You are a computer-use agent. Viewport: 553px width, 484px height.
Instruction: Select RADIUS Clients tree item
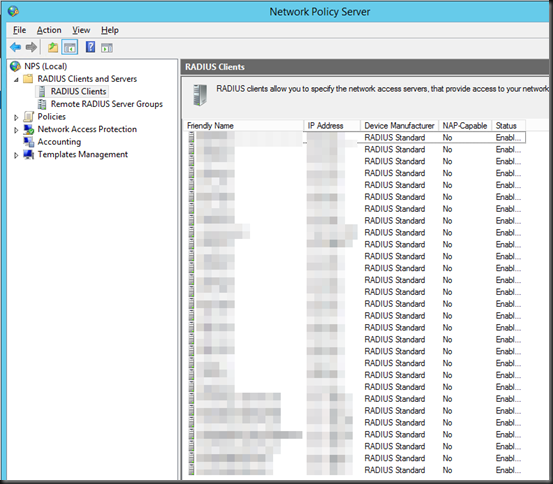(78, 91)
